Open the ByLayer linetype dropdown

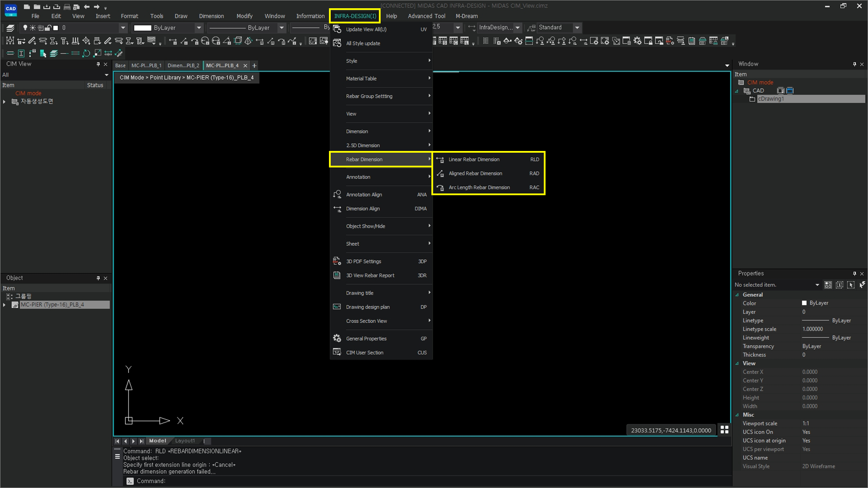point(282,28)
